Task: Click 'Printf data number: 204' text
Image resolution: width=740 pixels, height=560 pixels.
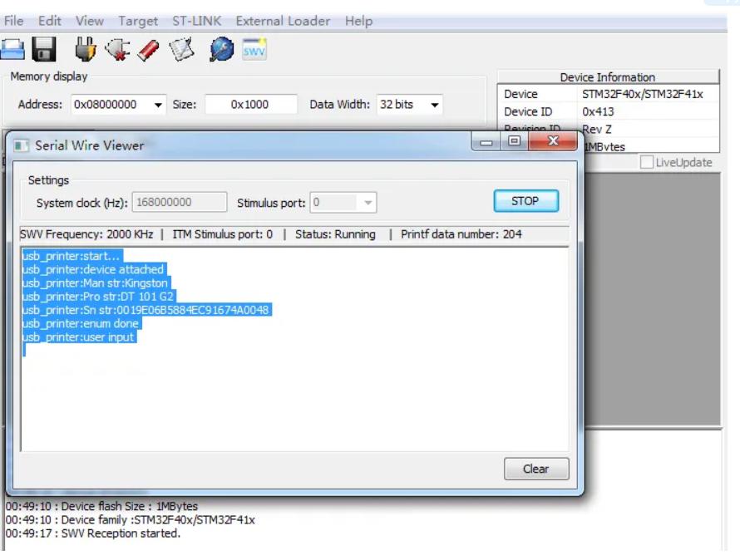Action: [x=461, y=234]
